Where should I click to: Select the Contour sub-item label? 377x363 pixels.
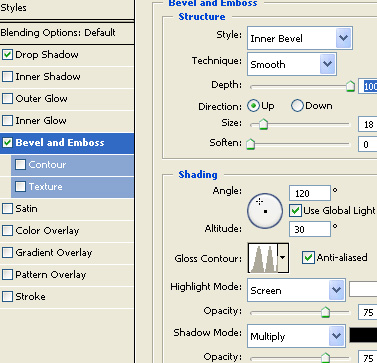click(x=47, y=165)
